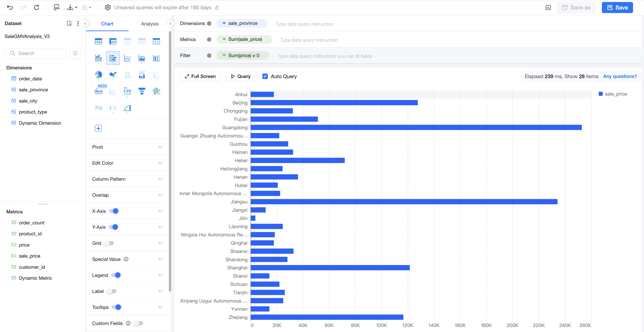Click the refresh icon in top toolbar

click(36, 7)
